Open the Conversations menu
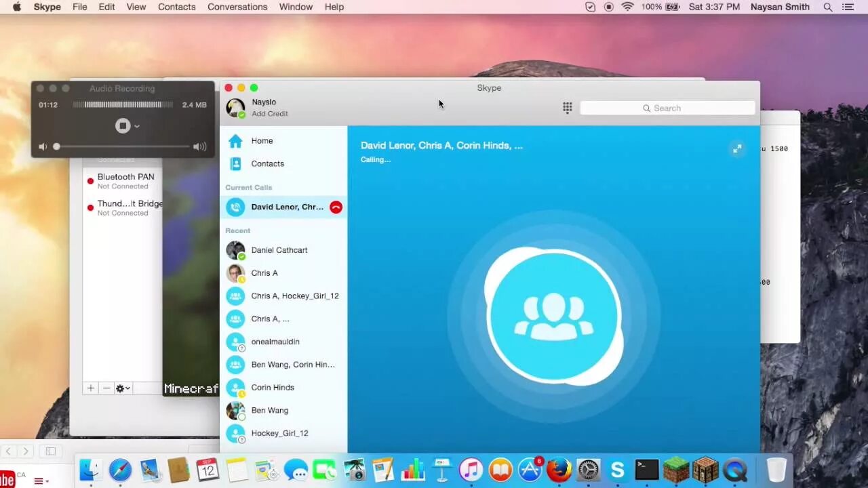Image resolution: width=868 pixels, height=488 pixels. 237,7
